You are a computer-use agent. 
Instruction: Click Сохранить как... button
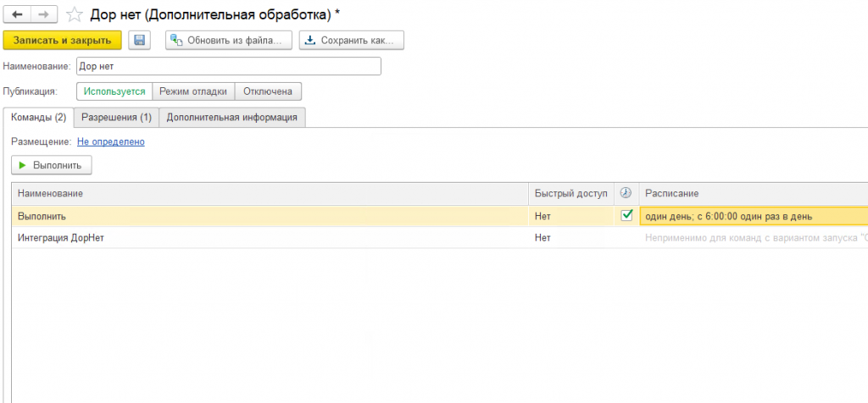pos(352,41)
